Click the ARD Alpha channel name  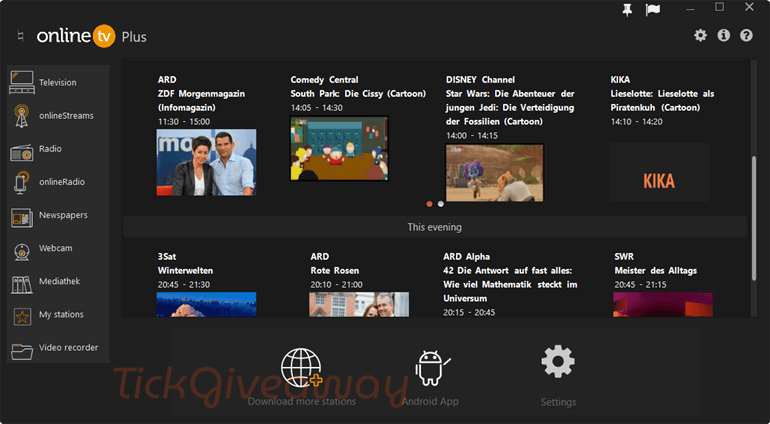(x=467, y=256)
